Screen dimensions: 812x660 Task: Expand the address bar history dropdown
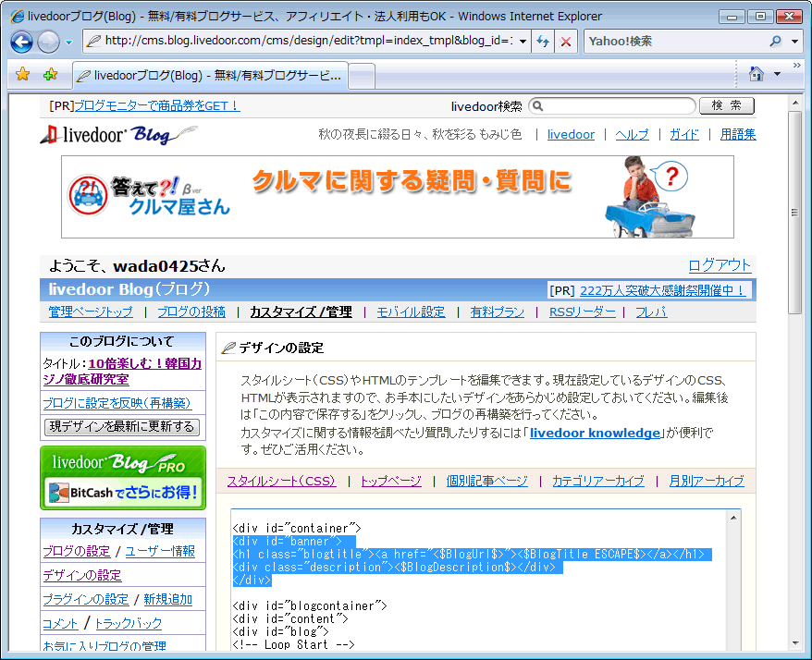(523, 42)
